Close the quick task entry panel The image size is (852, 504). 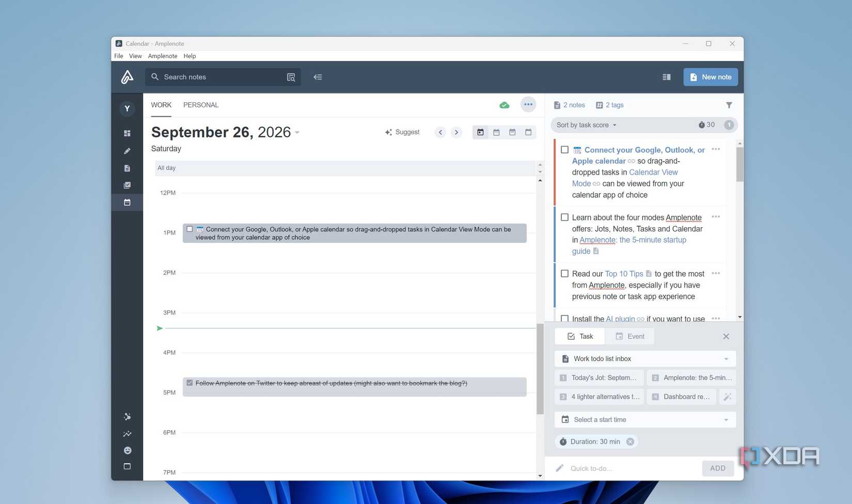(x=726, y=336)
